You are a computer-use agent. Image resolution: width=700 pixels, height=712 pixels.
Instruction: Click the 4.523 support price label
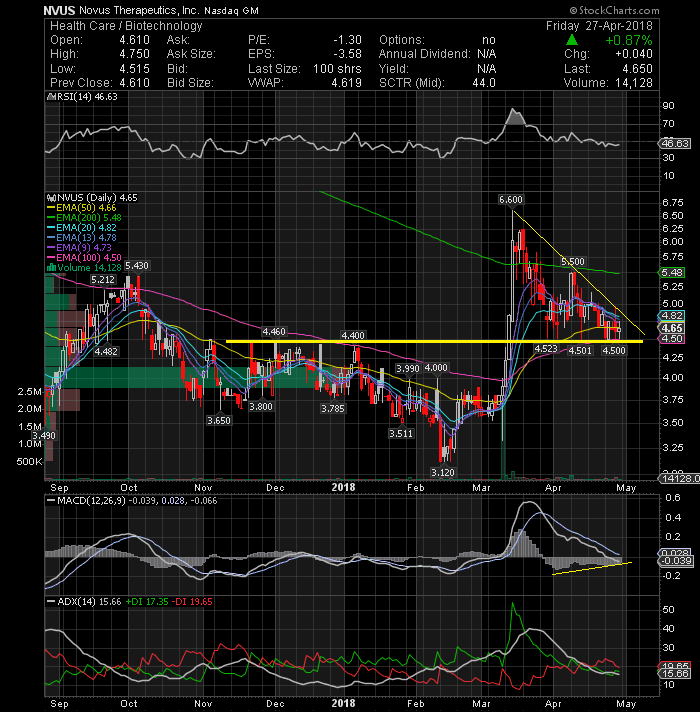(546, 348)
